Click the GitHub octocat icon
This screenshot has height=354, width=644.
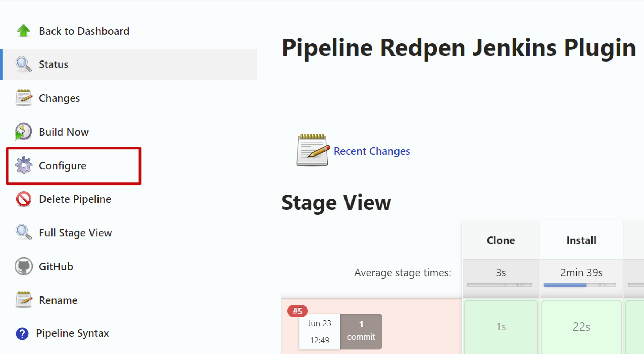click(24, 266)
